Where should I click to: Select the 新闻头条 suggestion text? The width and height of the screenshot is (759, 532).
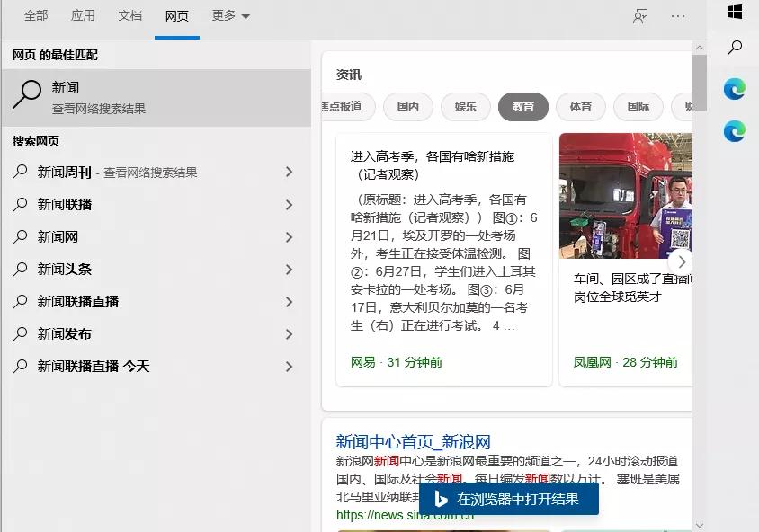pyautogui.click(x=65, y=270)
